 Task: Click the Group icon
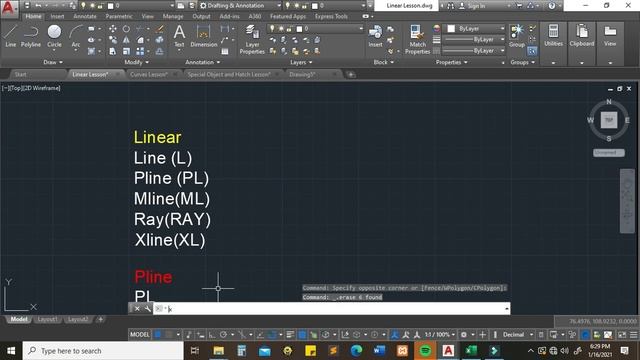[517, 36]
